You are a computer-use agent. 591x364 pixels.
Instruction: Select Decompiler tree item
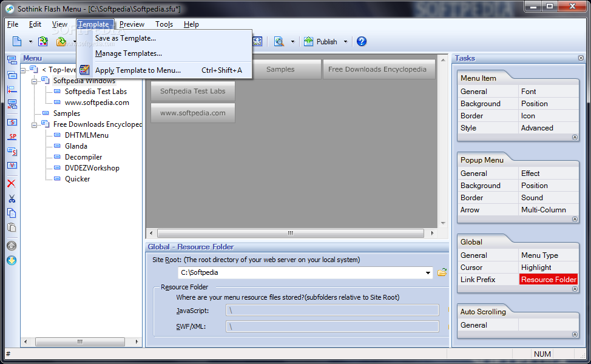pyautogui.click(x=83, y=157)
